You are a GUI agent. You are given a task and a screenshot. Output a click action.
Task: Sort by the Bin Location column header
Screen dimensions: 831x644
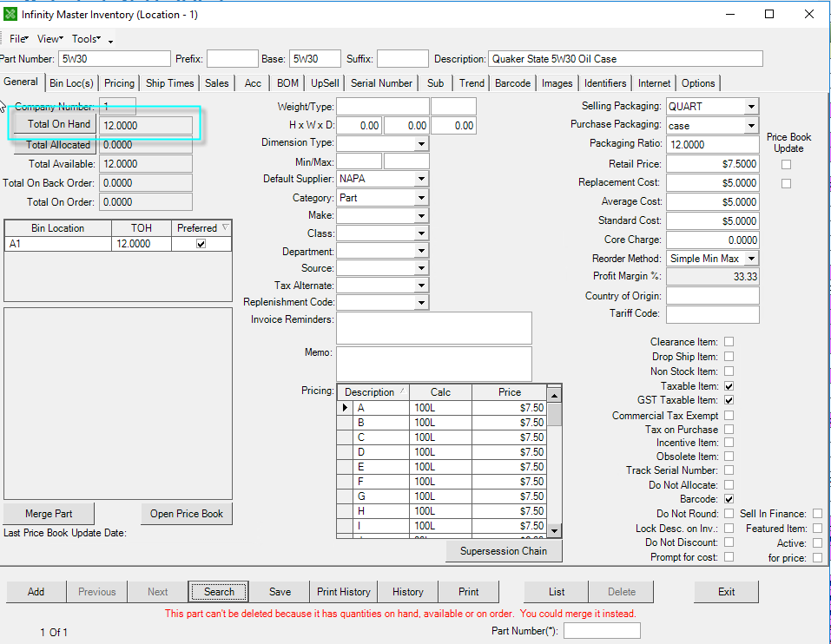(x=58, y=228)
